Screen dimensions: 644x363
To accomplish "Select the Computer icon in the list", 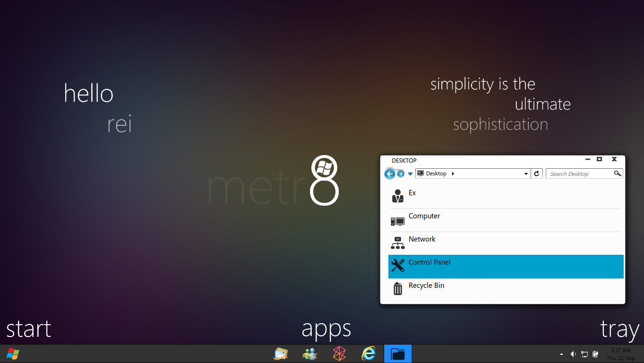I will (398, 221).
